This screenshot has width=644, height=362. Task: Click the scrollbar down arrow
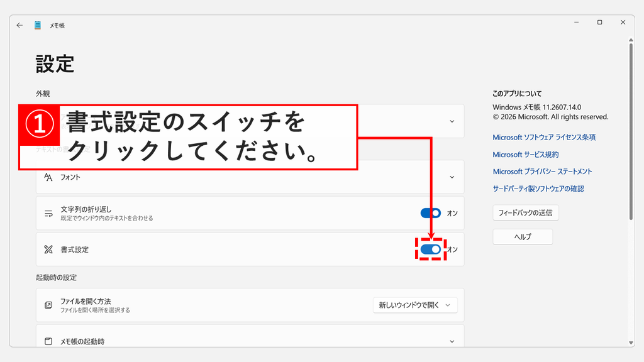631,343
